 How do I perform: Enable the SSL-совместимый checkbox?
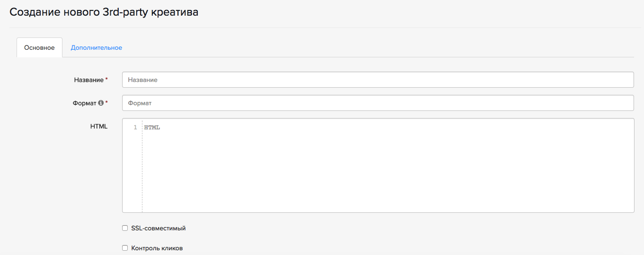125,228
